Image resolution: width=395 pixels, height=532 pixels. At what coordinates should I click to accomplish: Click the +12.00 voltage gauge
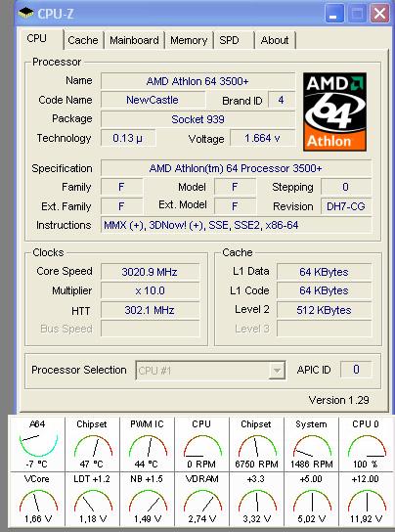tap(366, 499)
